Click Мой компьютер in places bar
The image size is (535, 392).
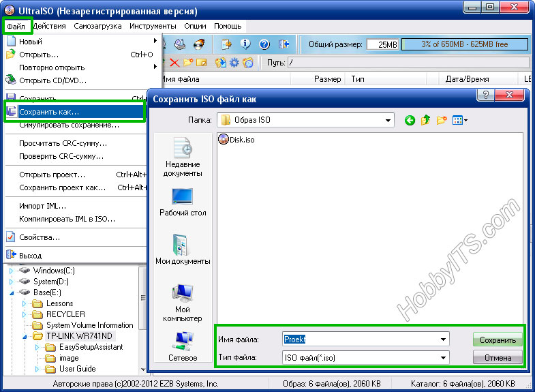pyautogui.click(x=183, y=303)
